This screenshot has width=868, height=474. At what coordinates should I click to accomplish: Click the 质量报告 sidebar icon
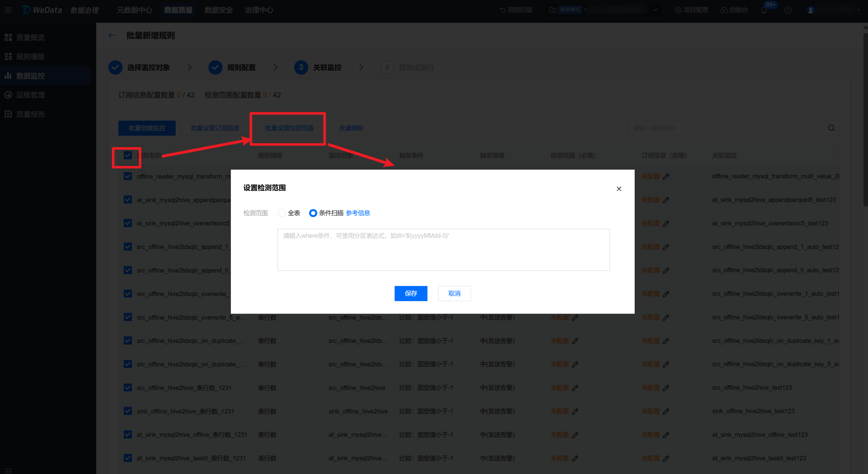click(x=9, y=114)
